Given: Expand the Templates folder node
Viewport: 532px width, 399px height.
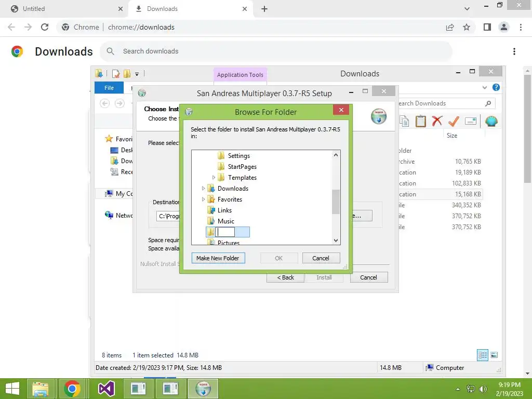Looking at the screenshot, I should coord(214,178).
